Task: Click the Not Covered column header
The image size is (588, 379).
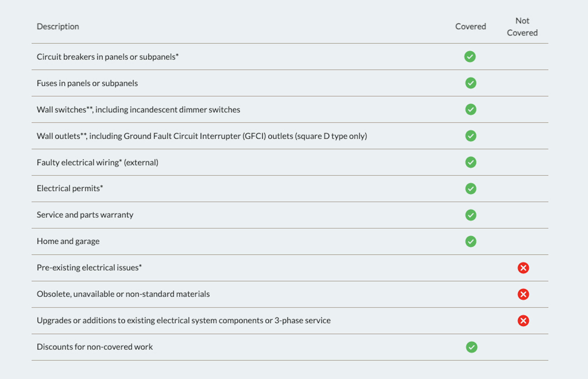Action: click(x=522, y=27)
